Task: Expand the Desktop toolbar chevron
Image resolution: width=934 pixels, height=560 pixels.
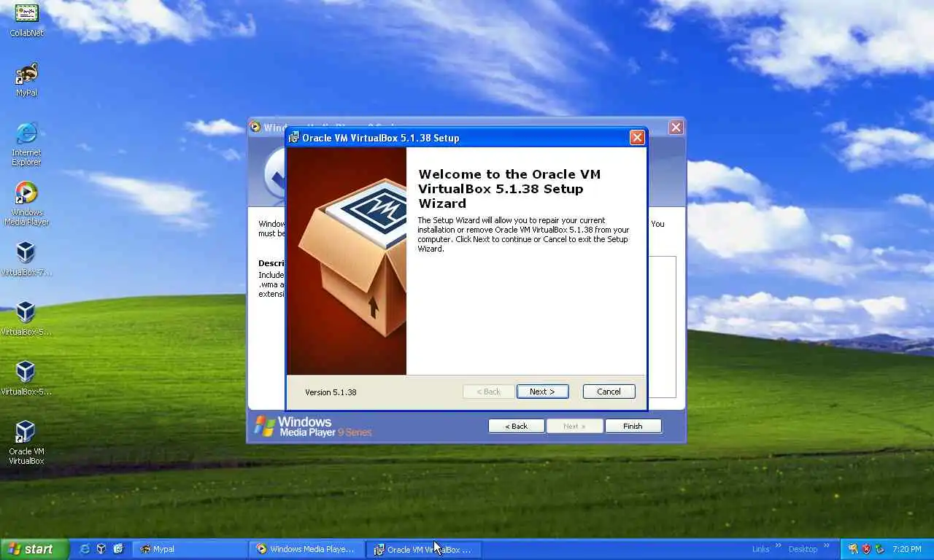Action: (x=827, y=545)
